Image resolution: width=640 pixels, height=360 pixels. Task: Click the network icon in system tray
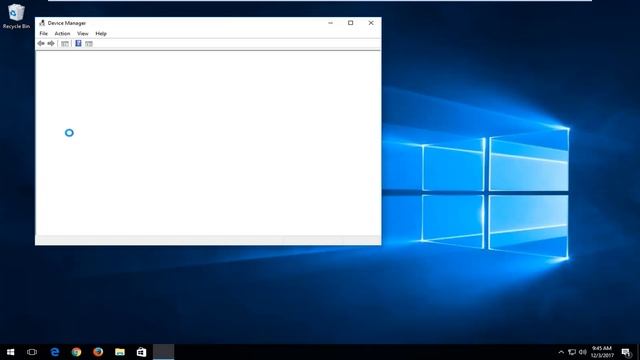coord(572,352)
